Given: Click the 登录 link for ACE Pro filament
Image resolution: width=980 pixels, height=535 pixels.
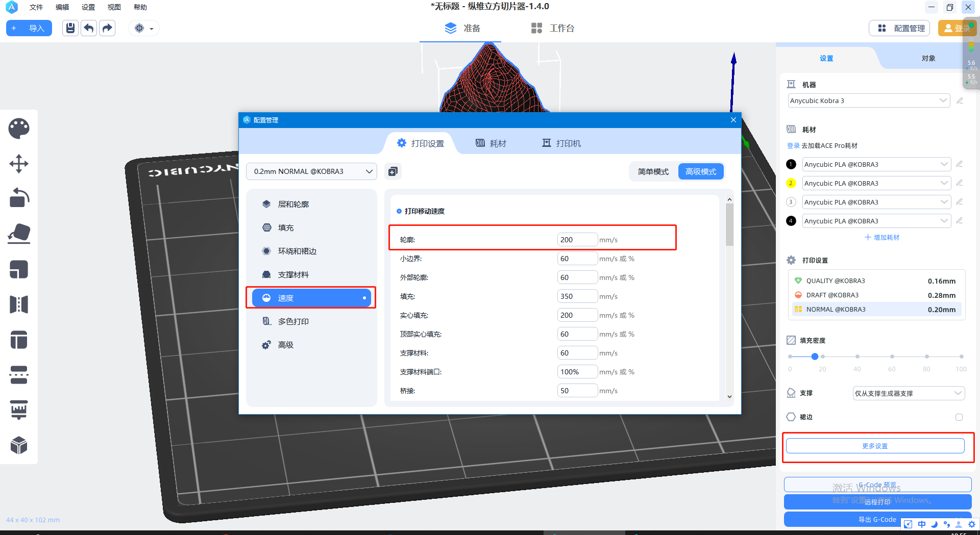Looking at the screenshot, I should tap(793, 146).
